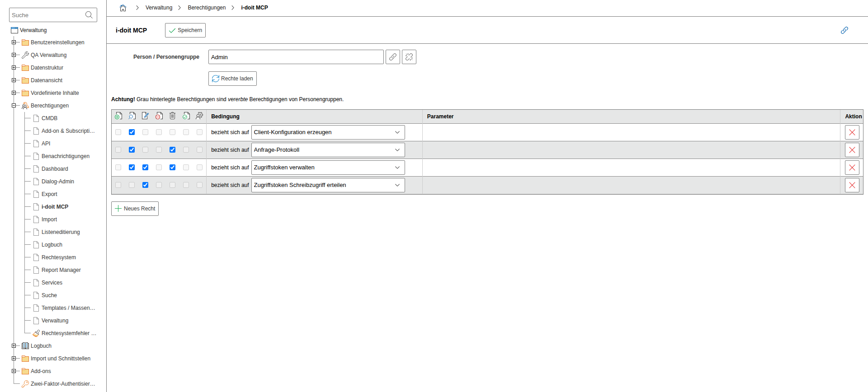Open the Zugriffstoken Schreibzugriff erteilen dropdown
This screenshot has height=392, width=868.
tap(328, 185)
